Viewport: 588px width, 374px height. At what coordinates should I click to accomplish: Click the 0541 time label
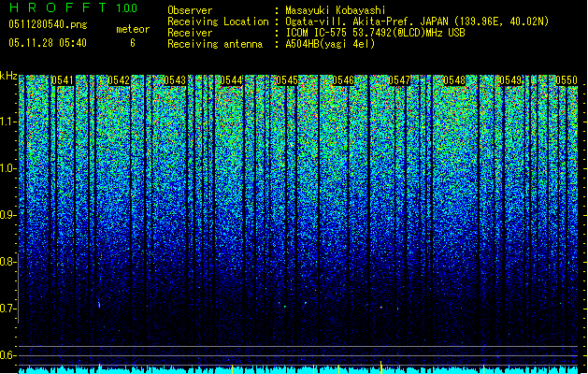(63, 80)
